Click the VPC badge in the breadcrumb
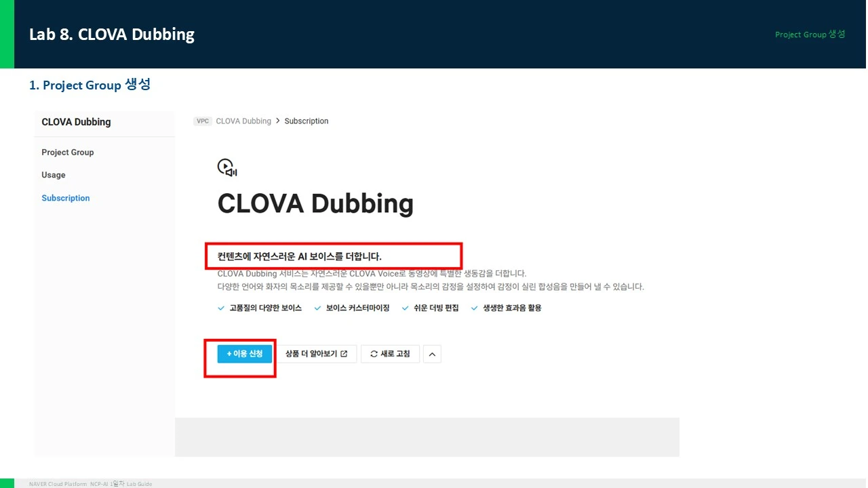Image resolution: width=868 pixels, height=488 pixels. (x=202, y=121)
